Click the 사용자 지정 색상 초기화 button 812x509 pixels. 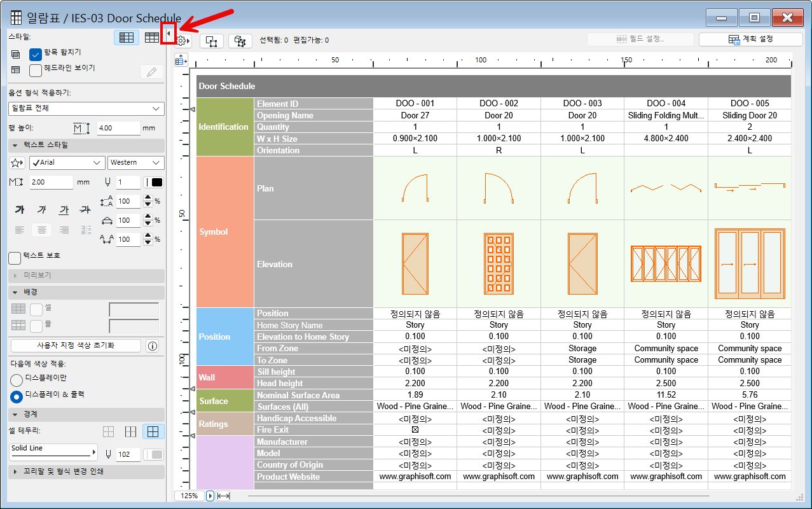pyautogui.click(x=76, y=346)
